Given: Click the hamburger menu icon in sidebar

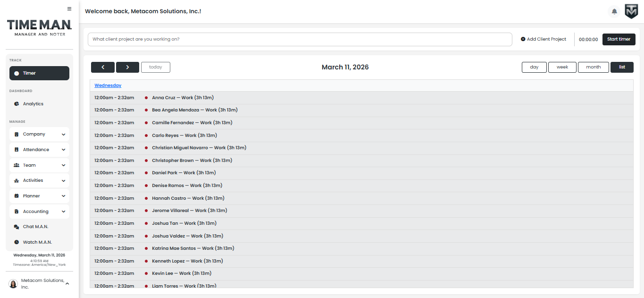Looking at the screenshot, I should [69, 9].
